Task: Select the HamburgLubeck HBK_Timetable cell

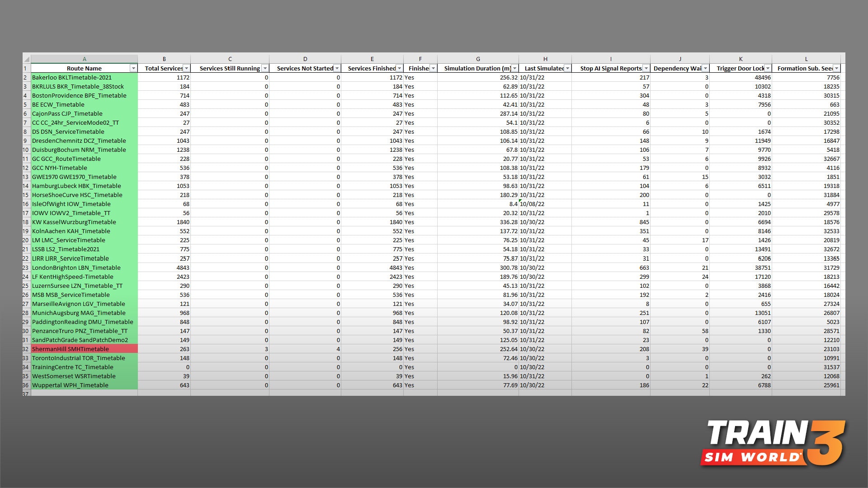Action: pos(84,186)
